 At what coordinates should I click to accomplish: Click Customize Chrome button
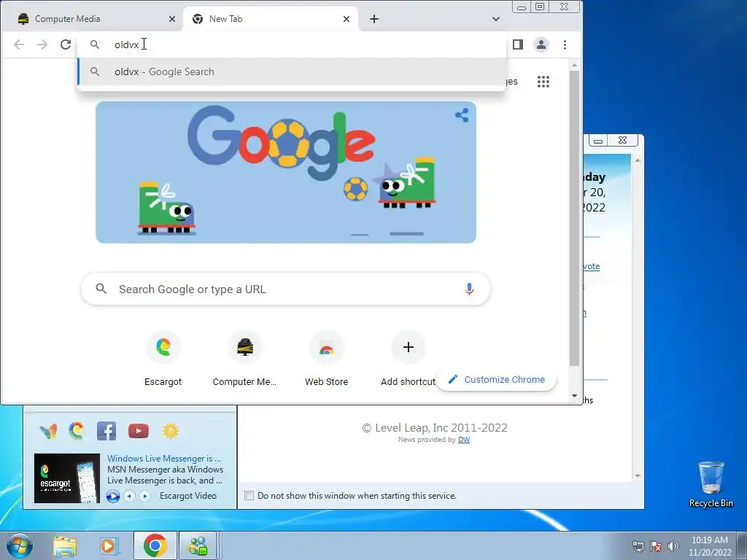point(496,379)
